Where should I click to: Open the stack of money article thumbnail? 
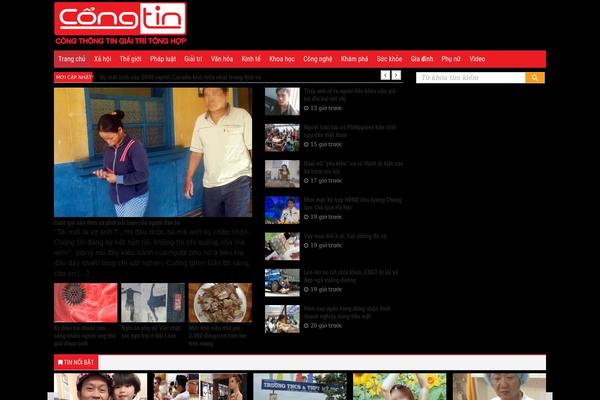[282, 247]
